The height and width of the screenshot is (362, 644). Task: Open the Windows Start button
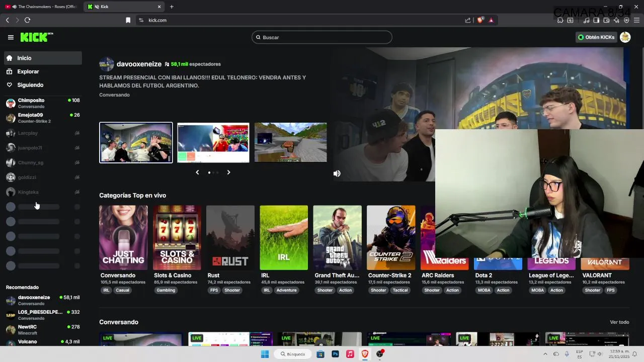click(x=265, y=354)
